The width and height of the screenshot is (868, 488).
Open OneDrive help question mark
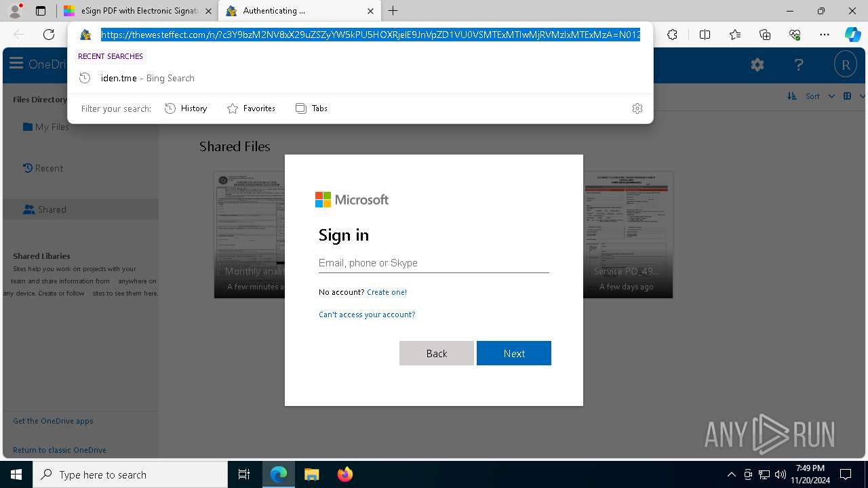(x=799, y=64)
